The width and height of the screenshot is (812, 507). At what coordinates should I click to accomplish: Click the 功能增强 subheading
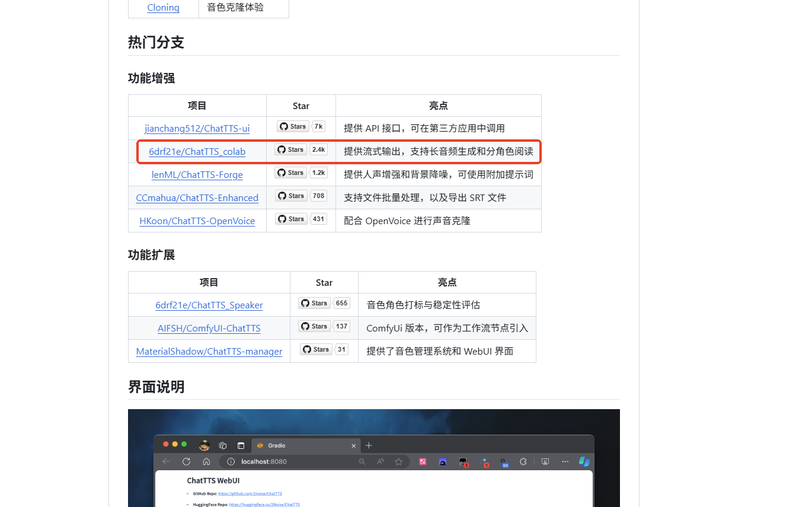coord(151,78)
